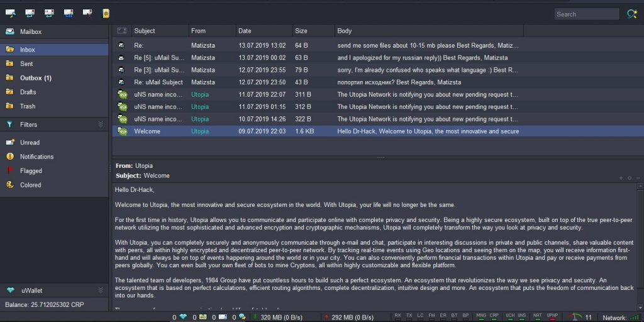Click the circle reset-zoom icon in preview header
The height and width of the screenshot is (322, 644).
629,178
